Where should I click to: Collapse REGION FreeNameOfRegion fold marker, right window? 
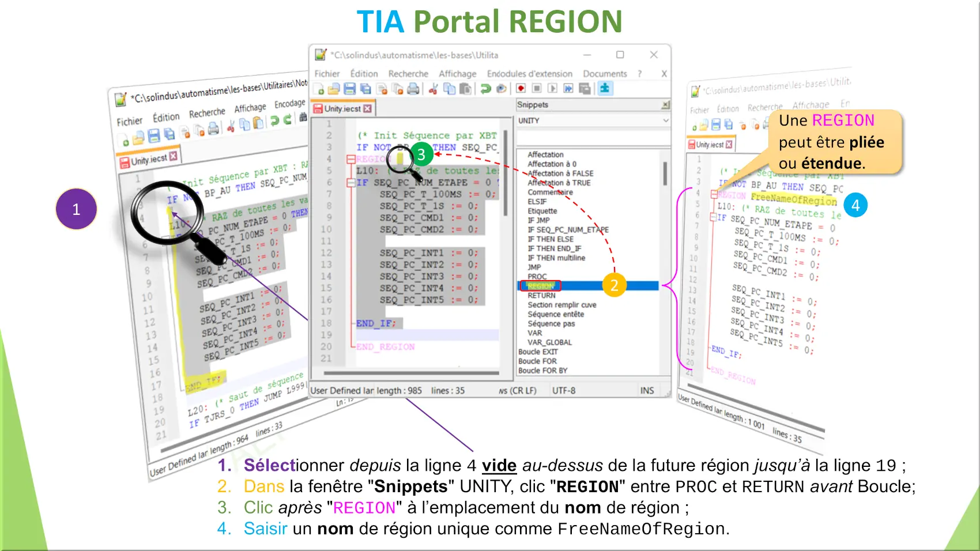(714, 194)
